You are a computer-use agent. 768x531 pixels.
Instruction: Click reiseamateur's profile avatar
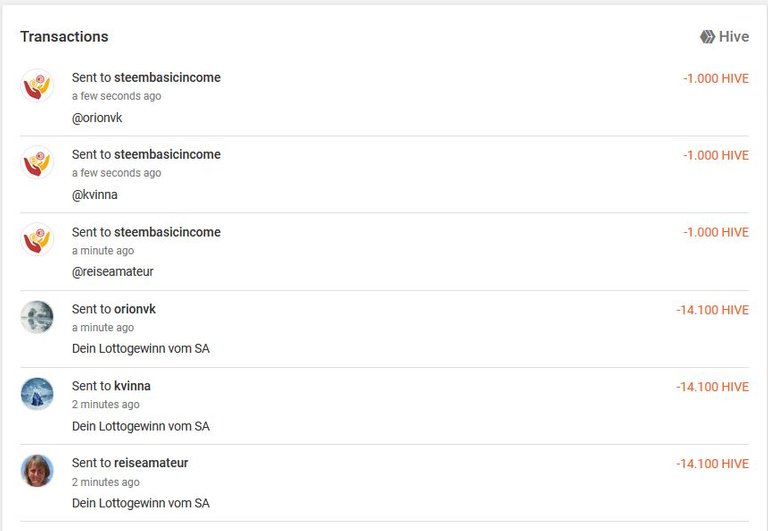pos(37,470)
